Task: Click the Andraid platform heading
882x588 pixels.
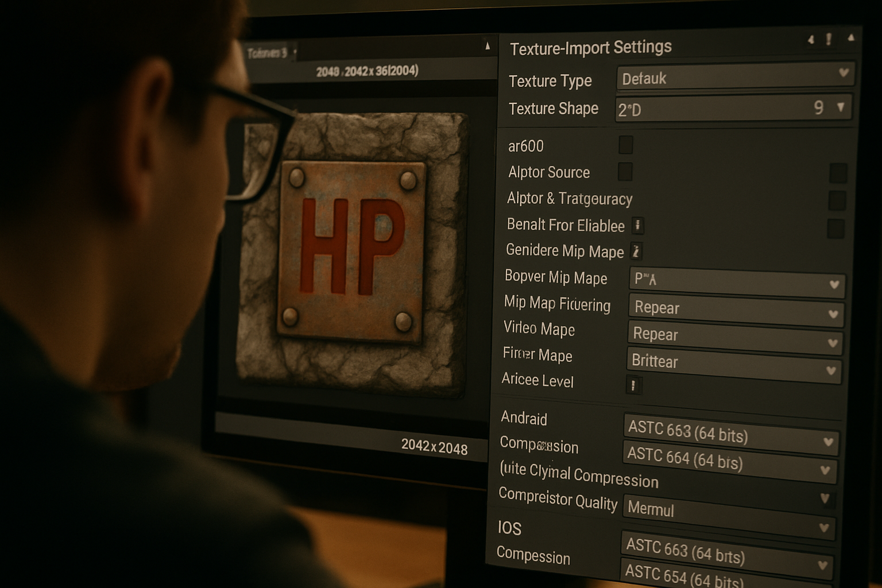Action: [524, 418]
